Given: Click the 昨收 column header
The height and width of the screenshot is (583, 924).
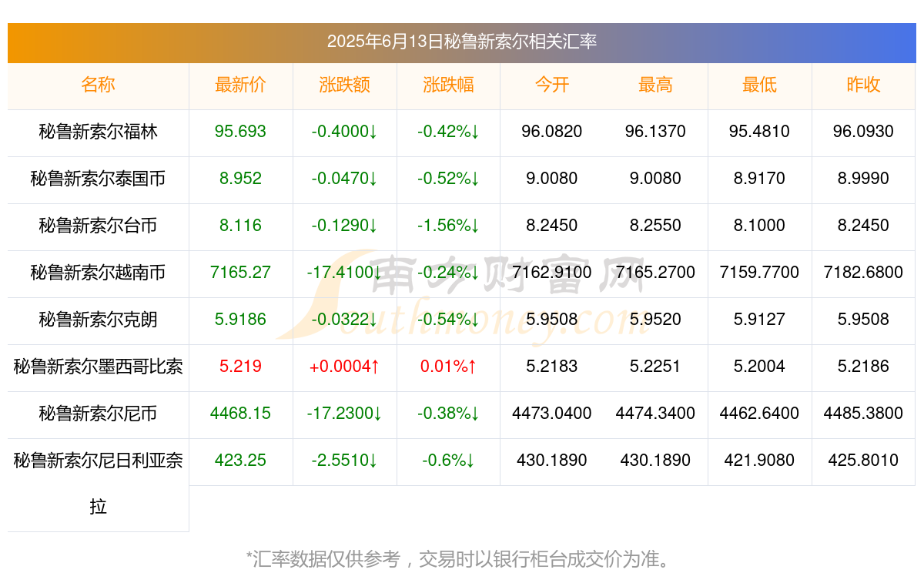Looking at the screenshot, I should (863, 85).
